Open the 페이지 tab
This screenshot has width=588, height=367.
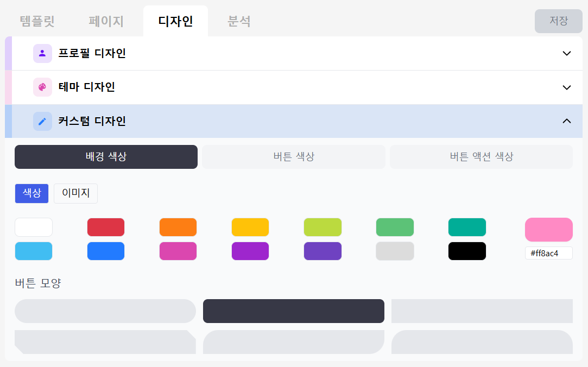click(106, 21)
